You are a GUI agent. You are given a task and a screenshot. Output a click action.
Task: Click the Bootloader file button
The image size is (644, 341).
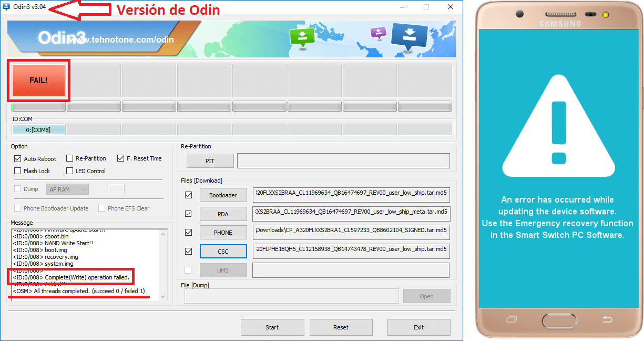pos(223,195)
